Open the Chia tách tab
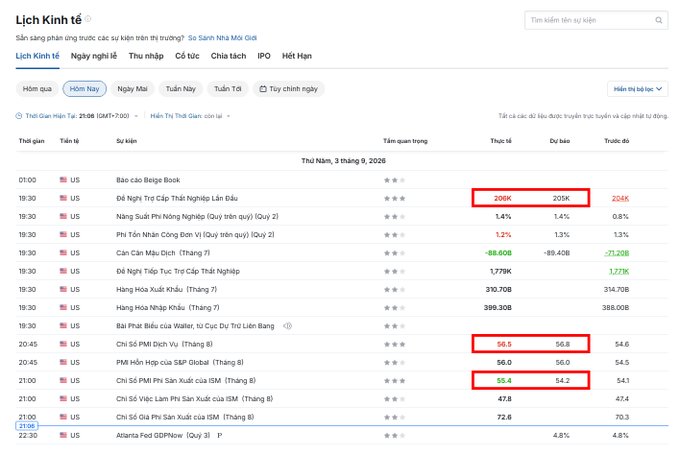Image resolution: width=680 pixels, height=455 pixels. [228, 56]
